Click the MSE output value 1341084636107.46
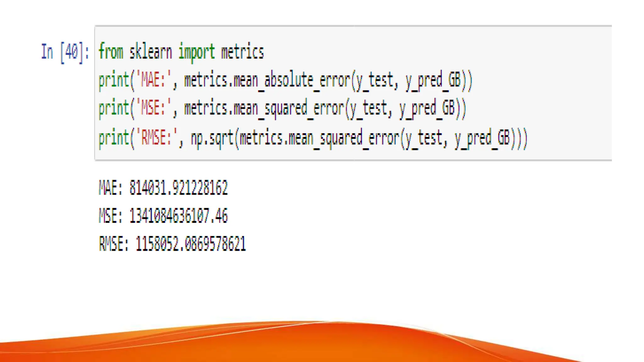644x362 pixels. [x=178, y=216]
